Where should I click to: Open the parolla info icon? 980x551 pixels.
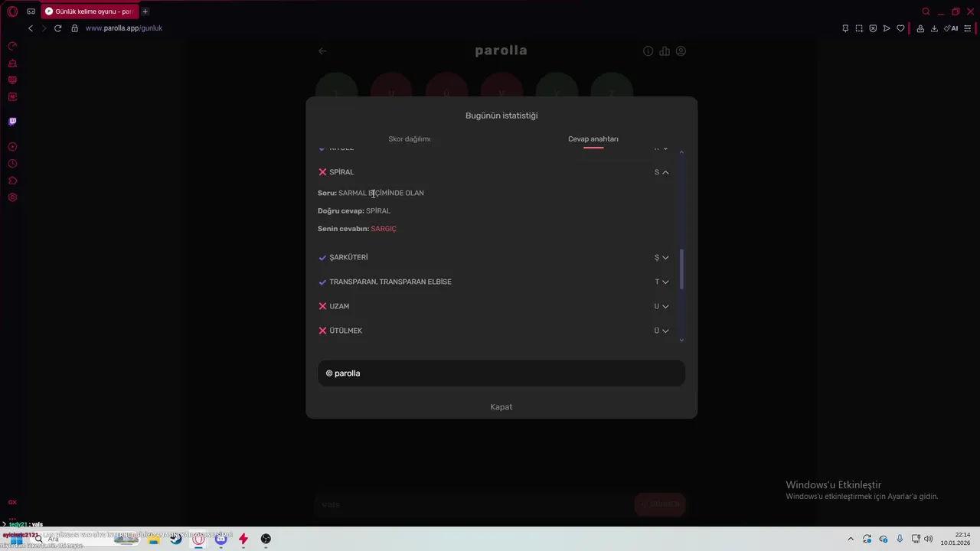point(648,51)
